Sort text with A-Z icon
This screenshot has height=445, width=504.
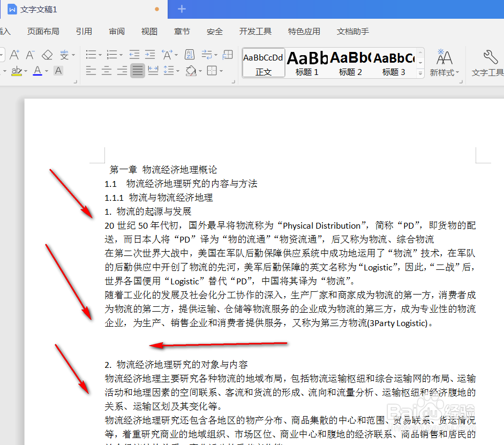pos(190,55)
